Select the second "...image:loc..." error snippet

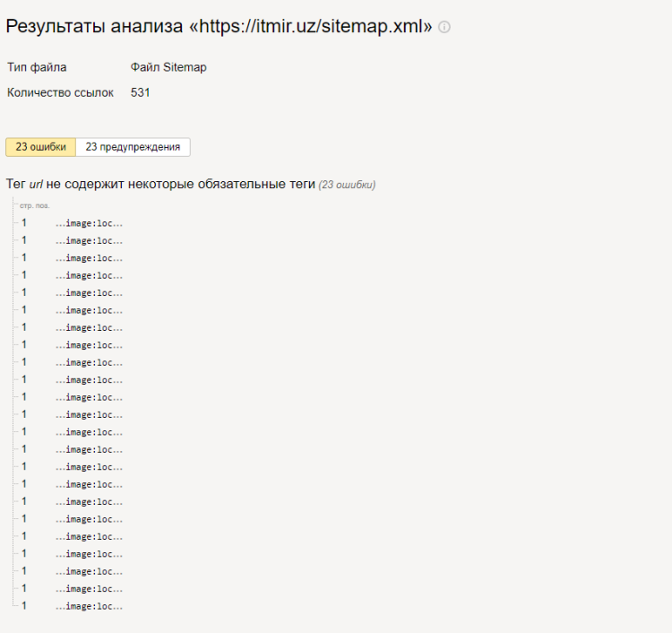pyautogui.click(x=89, y=240)
